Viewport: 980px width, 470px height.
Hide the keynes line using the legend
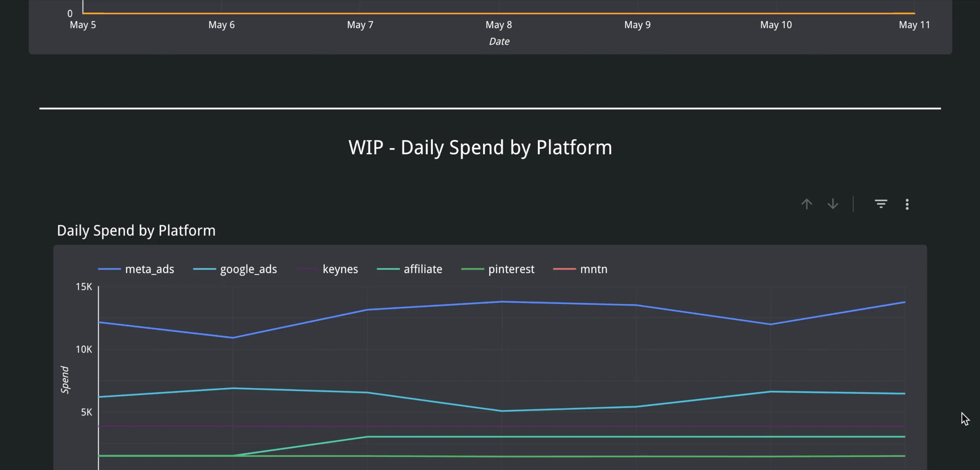click(340, 269)
